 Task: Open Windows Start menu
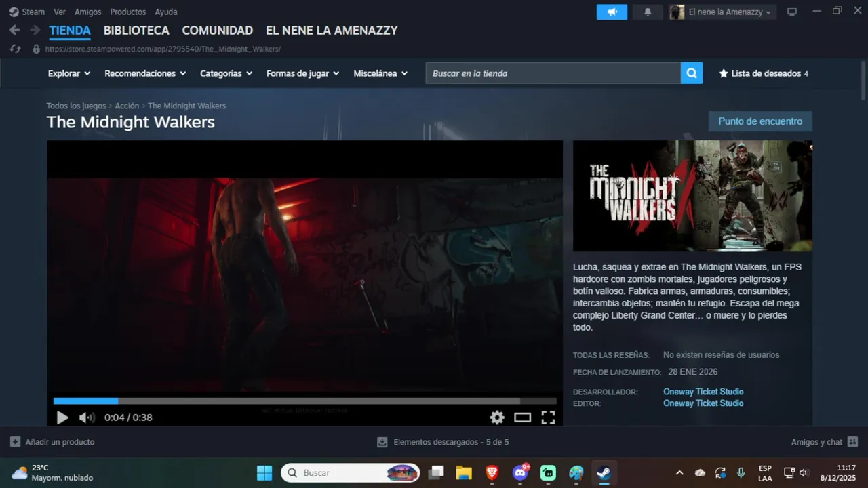click(x=264, y=472)
